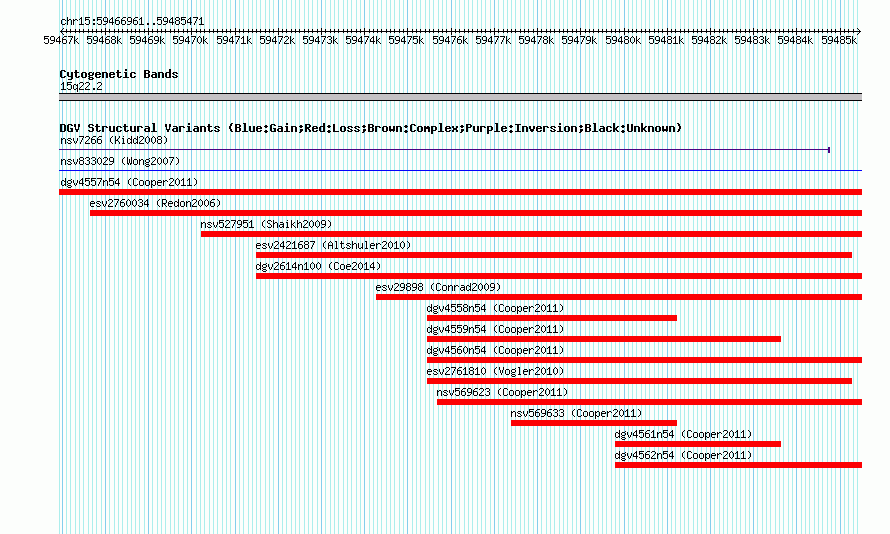Click the 59479k ruler tick label
This screenshot has width=890, height=534.
579,40
